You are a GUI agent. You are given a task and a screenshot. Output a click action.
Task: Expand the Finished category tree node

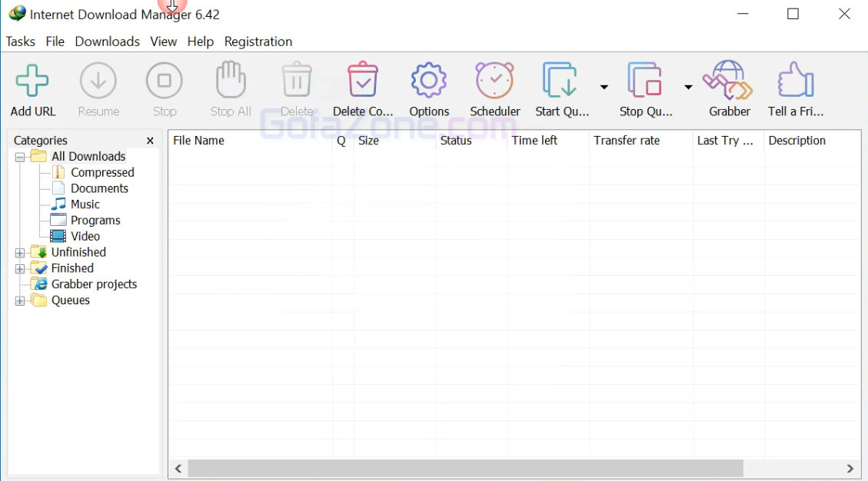(x=20, y=269)
